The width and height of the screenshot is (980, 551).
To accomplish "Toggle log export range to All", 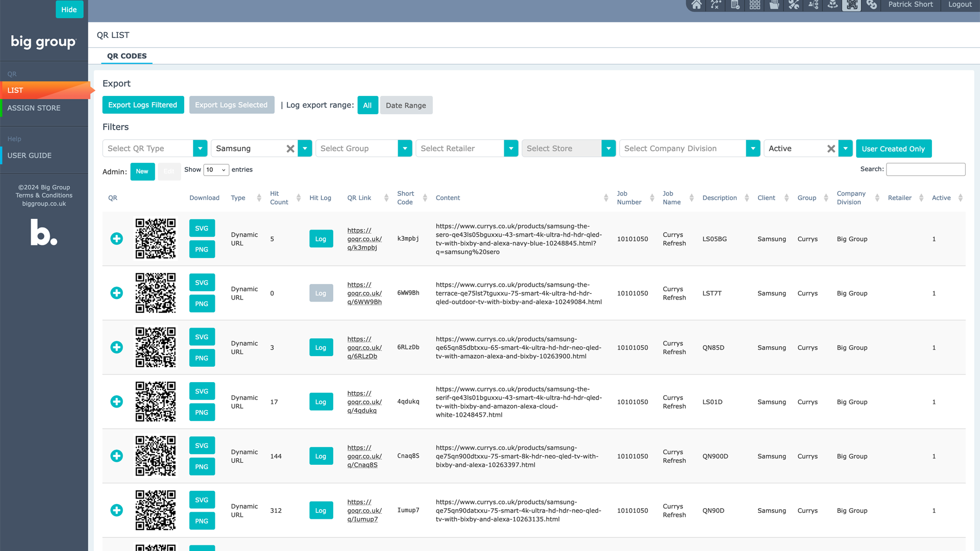I will click(367, 105).
